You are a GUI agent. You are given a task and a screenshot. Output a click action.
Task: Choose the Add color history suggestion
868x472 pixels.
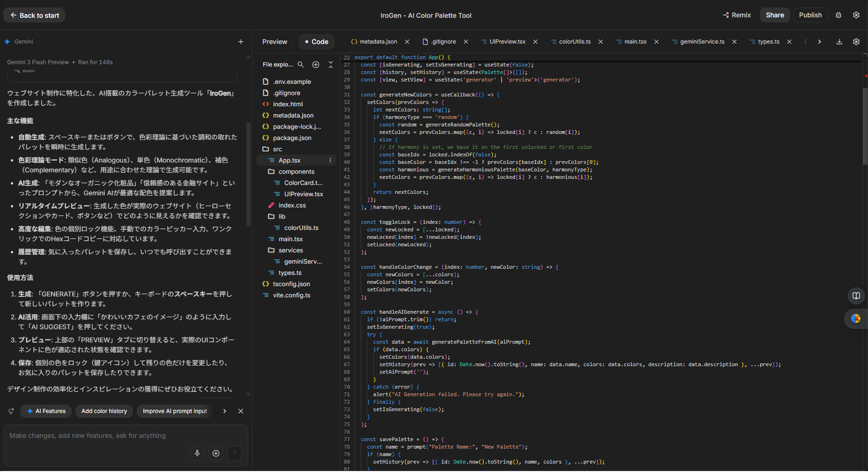104,411
